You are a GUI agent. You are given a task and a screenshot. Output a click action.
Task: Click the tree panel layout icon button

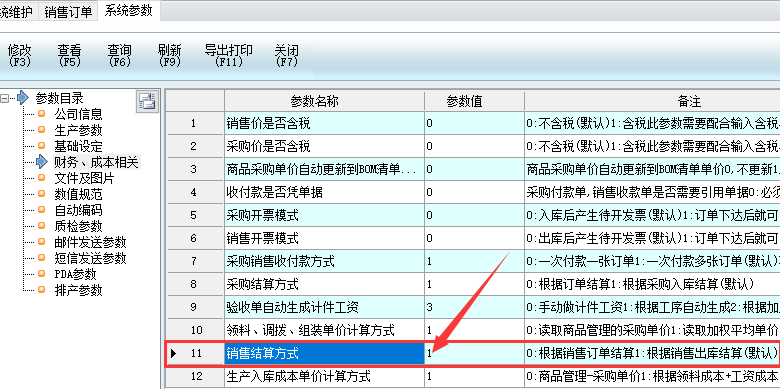tap(147, 101)
